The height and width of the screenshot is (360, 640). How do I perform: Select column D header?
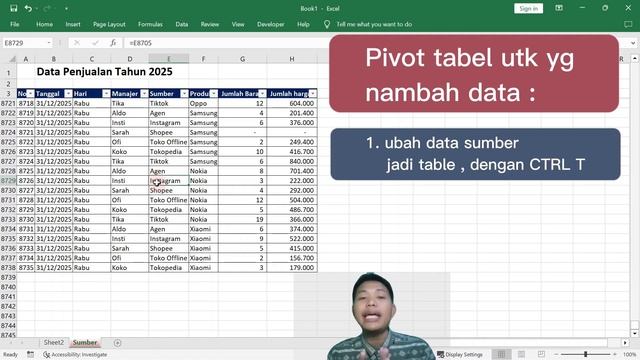click(129, 59)
